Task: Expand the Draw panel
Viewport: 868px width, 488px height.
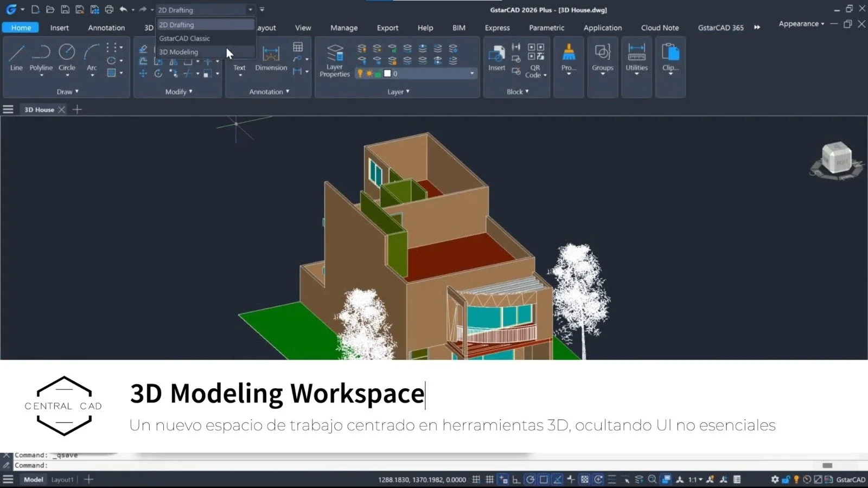Action: (68, 92)
